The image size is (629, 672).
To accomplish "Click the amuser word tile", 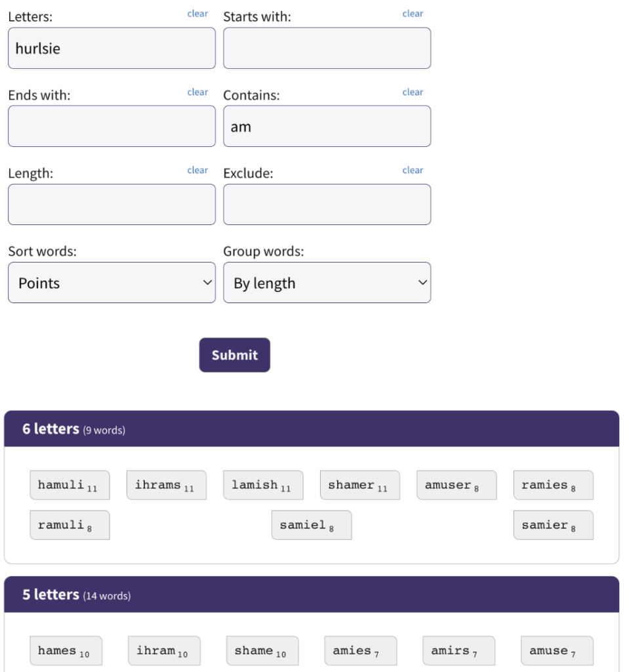I will pyautogui.click(x=457, y=485).
